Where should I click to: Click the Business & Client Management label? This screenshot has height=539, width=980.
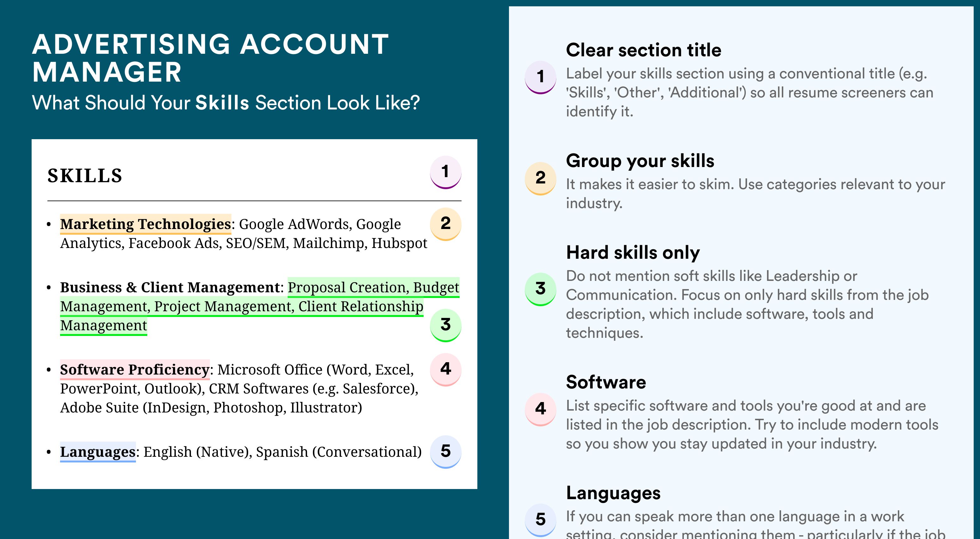pos(170,288)
